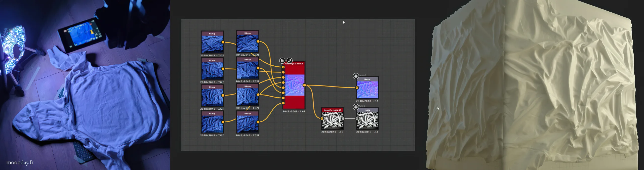
Task: Click the fourth input pin of Multi-angle to Normal
Action: pos(283,82)
